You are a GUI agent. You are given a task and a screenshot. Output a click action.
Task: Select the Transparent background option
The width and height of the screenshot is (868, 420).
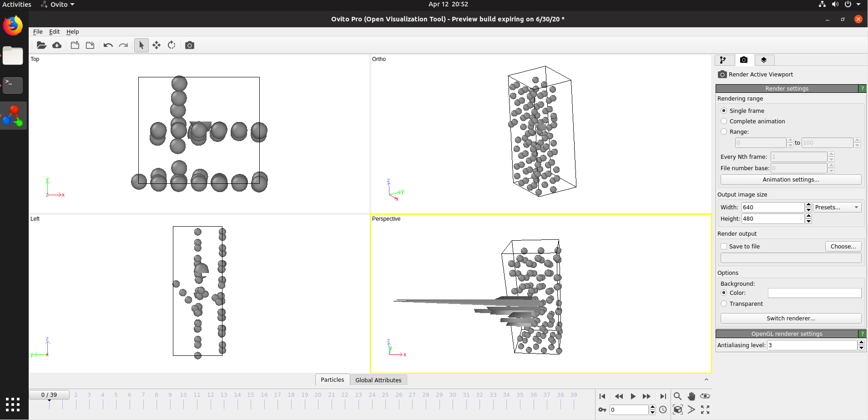[x=724, y=304]
